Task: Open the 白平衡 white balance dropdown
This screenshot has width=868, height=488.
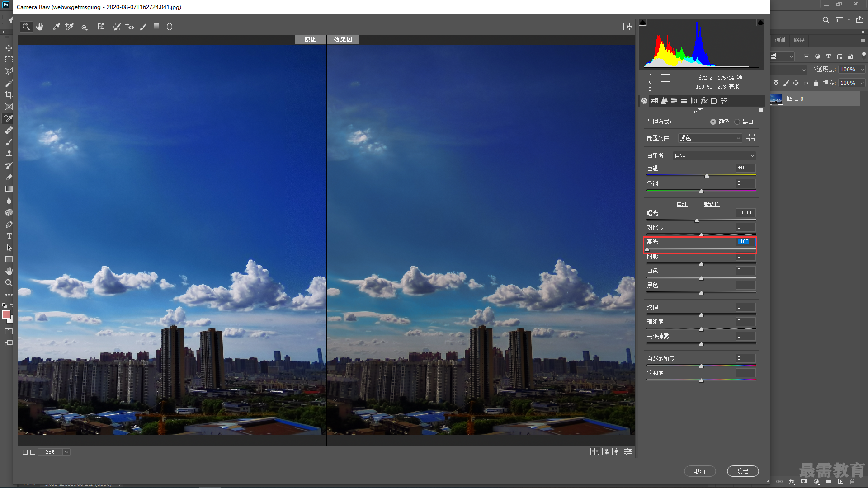Action: click(714, 155)
